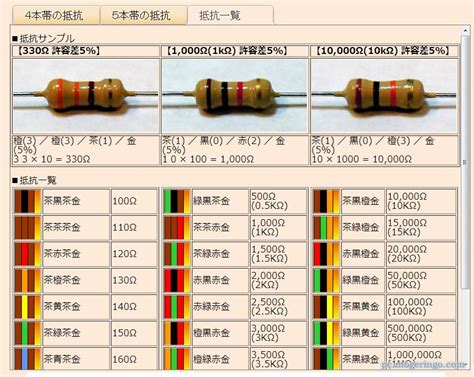Click the 赤黒赤金 color name cell
Screen dimensions: 474x377
(220, 280)
